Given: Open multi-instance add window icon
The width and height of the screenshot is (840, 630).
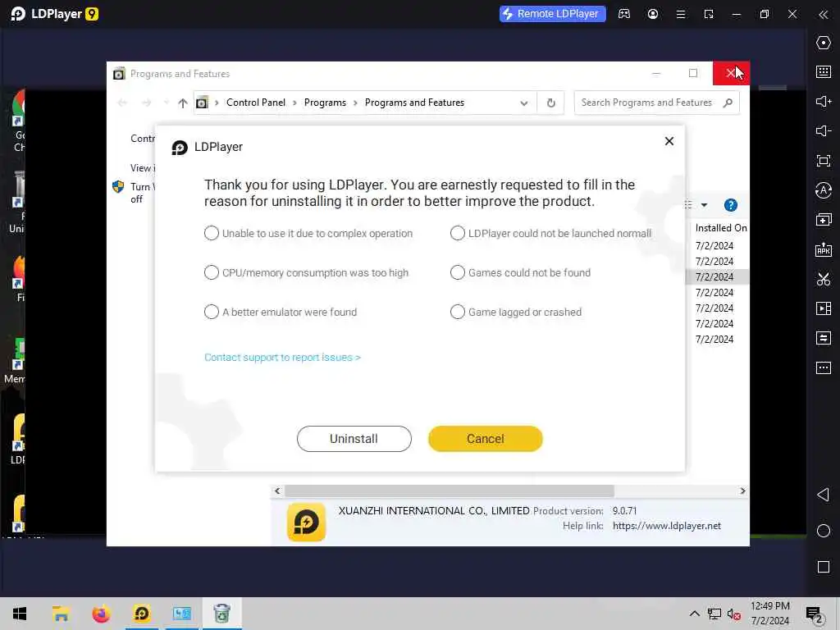Looking at the screenshot, I should click(x=824, y=220).
